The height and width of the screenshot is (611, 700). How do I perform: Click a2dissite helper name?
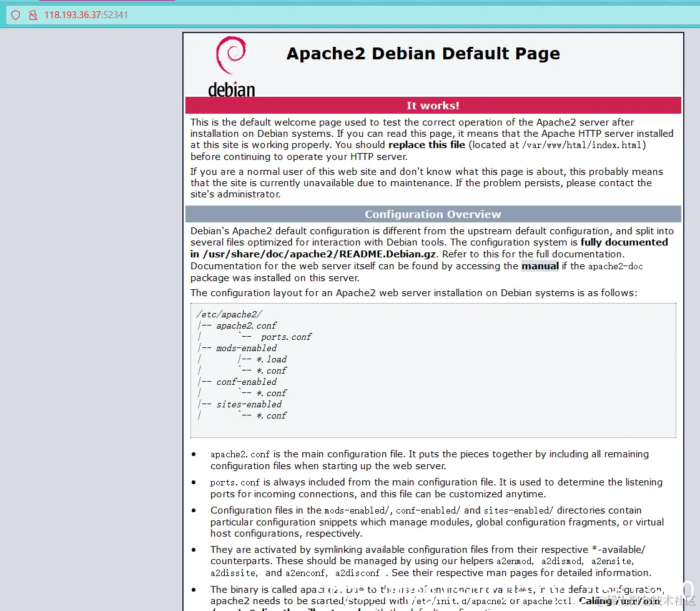point(233,573)
